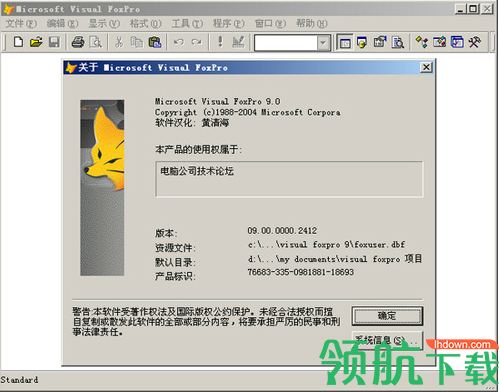This screenshot has width=499, height=392.
Task: Copy using the toolbar copy icon
Action: [x=137, y=42]
